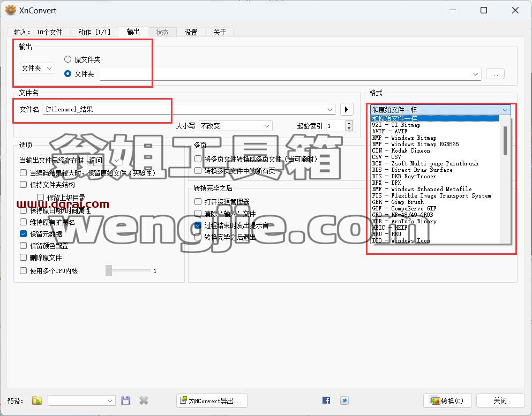Switch to the 动作 [1/1] tab
The height and width of the screenshot is (416, 532).
94,32
